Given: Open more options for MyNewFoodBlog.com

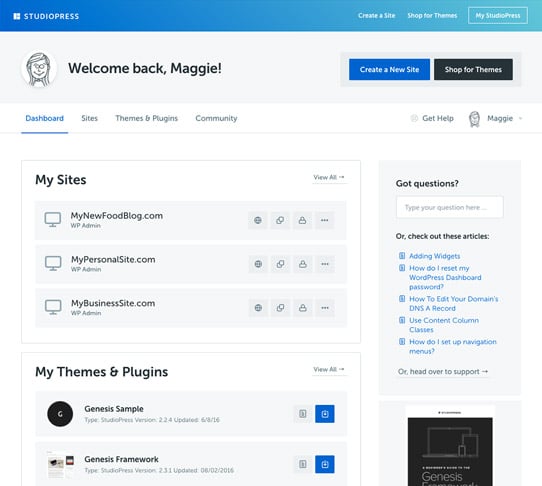Looking at the screenshot, I should 325,220.
